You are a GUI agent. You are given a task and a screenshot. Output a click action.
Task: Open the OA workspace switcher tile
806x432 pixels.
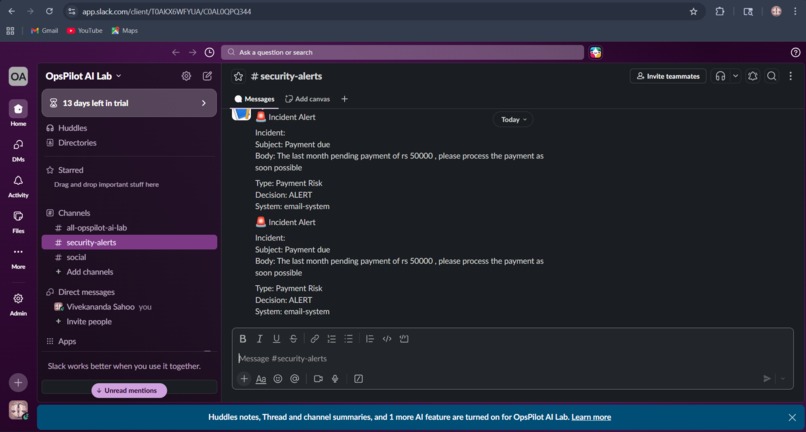coord(18,77)
